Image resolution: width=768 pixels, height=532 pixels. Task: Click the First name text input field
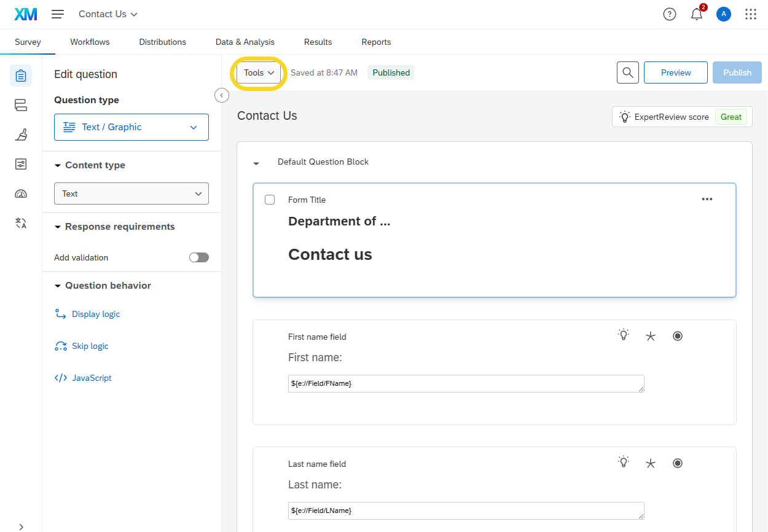pyautogui.click(x=466, y=383)
